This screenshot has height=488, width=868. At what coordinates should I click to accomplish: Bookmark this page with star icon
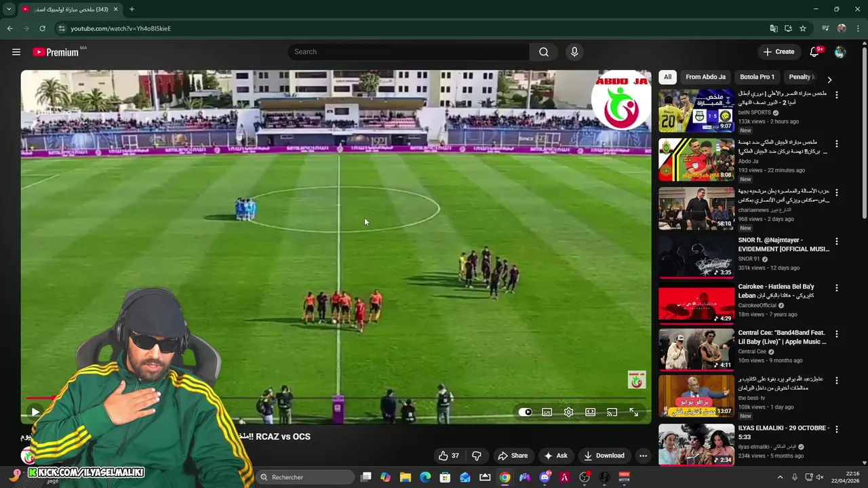(803, 28)
